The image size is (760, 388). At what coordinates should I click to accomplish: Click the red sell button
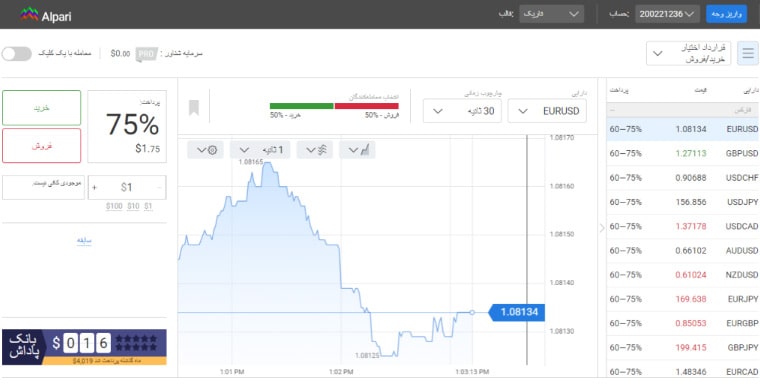click(x=42, y=145)
